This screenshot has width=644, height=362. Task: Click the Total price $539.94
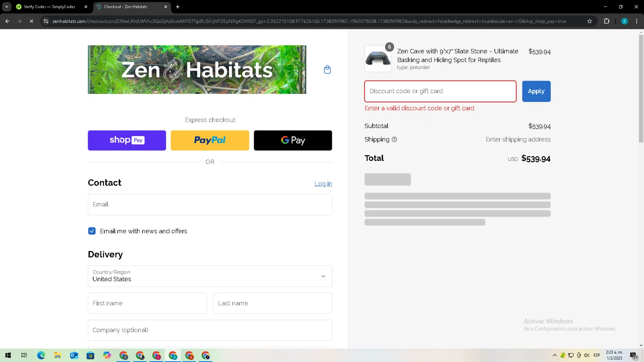[x=536, y=159]
